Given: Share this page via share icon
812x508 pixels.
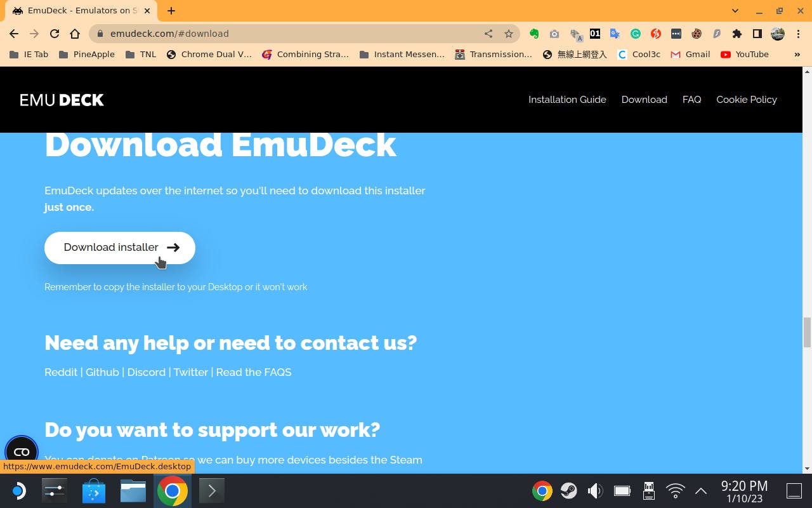Looking at the screenshot, I should click(x=488, y=34).
